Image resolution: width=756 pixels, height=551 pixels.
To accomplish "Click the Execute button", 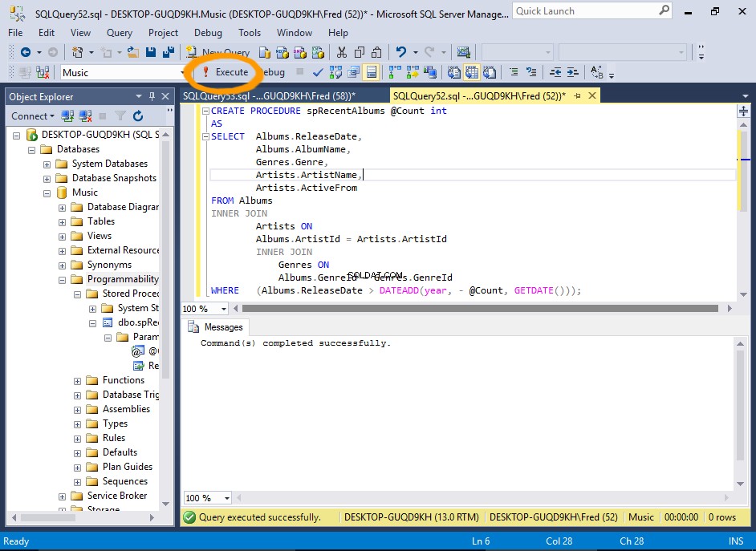I will point(225,72).
